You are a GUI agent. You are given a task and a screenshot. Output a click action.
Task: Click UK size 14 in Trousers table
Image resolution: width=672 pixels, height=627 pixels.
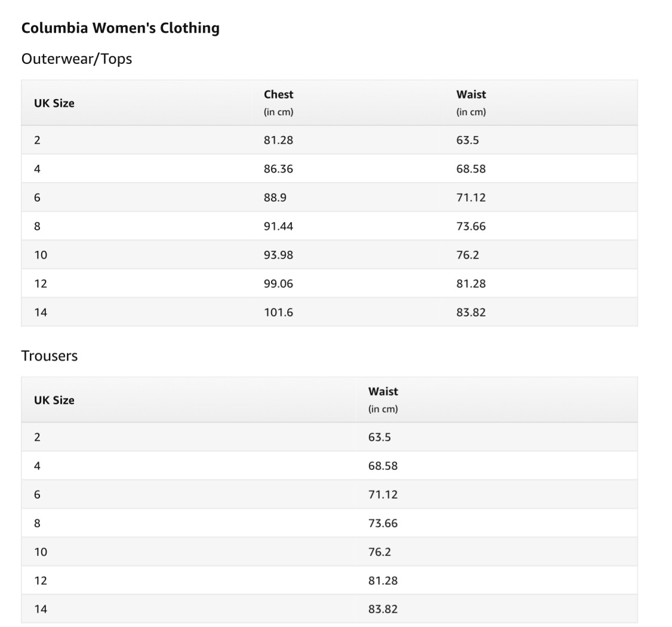coord(41,609)
